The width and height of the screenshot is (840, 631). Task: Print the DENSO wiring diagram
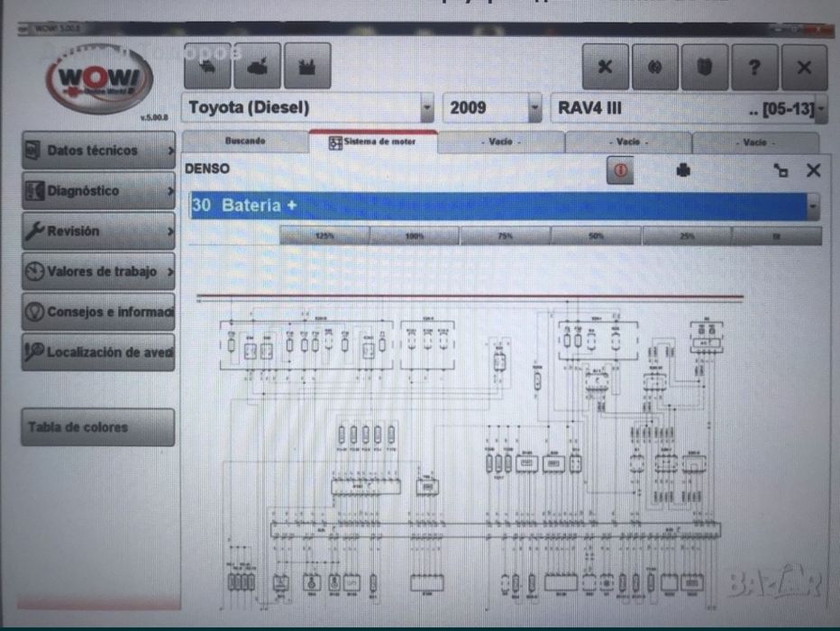(x=683, y=170)
